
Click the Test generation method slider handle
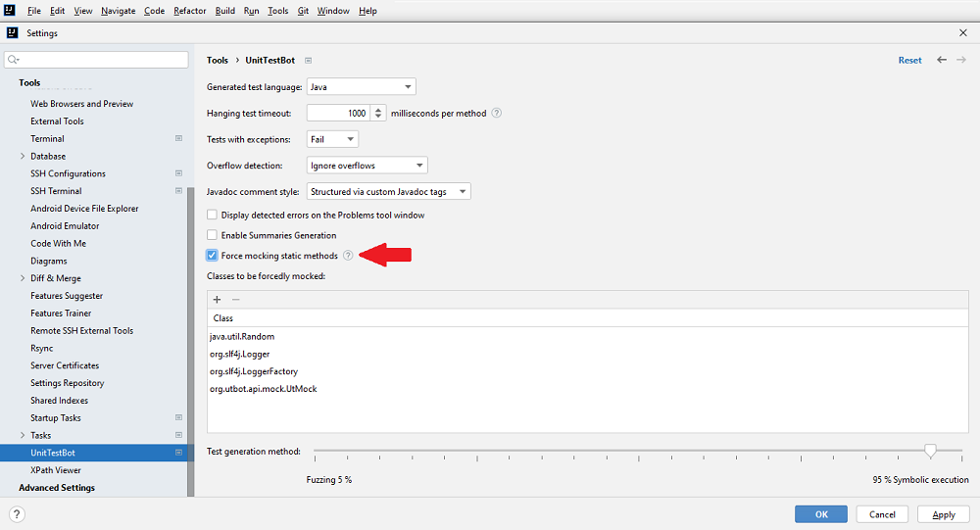pyautogui.click(x=930, y=451)
